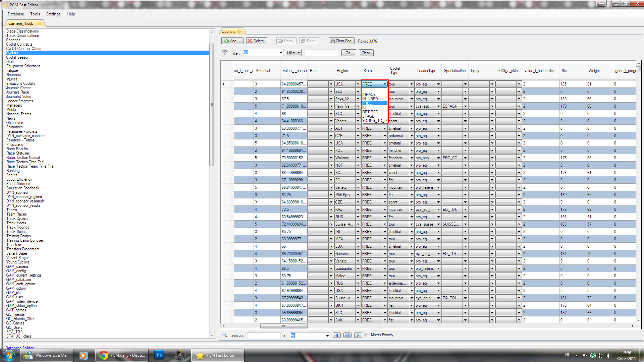Open the search 'in All' dropdown
This screenshot has height=362, width=644.
tap(327, 336)
